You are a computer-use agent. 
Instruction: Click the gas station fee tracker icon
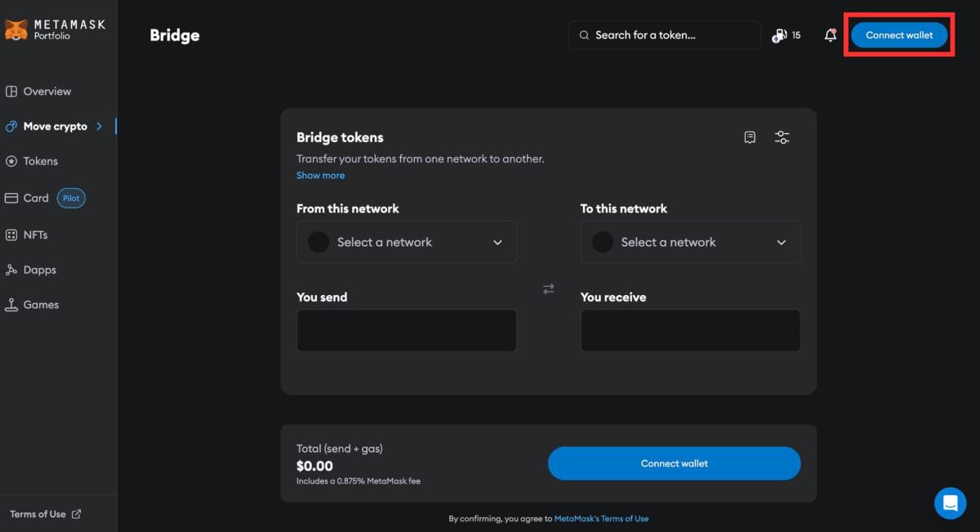pos(777,35)
